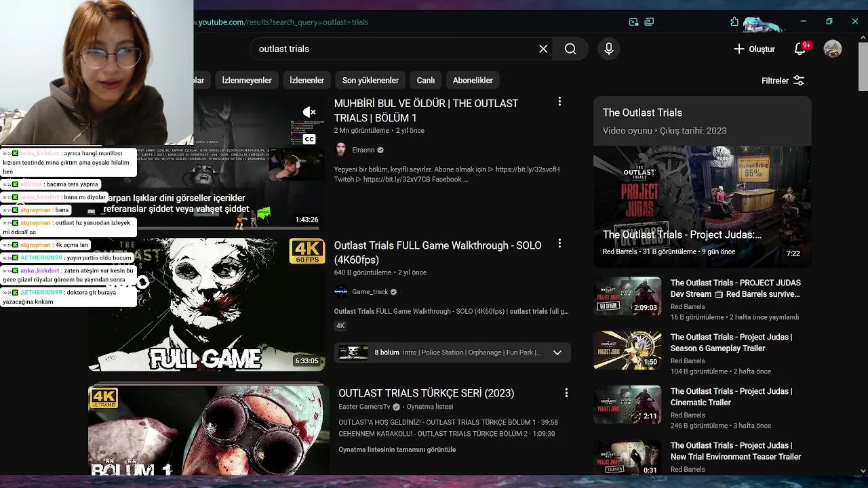
Task: Open the FULL GAME walkthrough thumbnail
Action: (207, 305)
